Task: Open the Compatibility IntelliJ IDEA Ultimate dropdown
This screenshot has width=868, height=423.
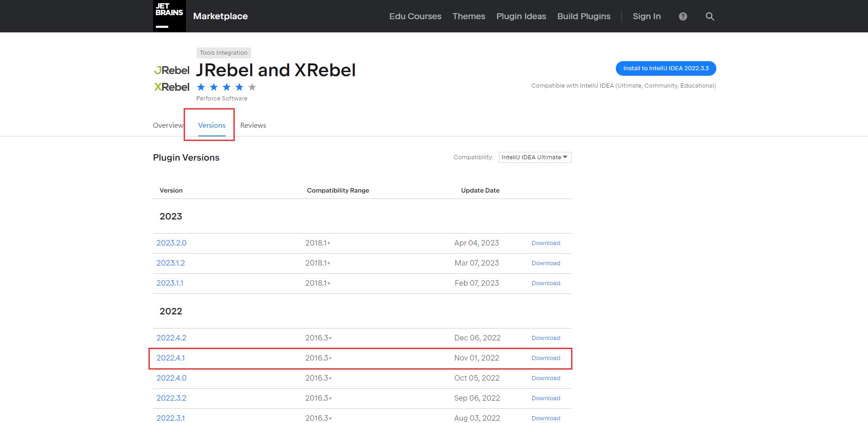Action: click(535, 157)
